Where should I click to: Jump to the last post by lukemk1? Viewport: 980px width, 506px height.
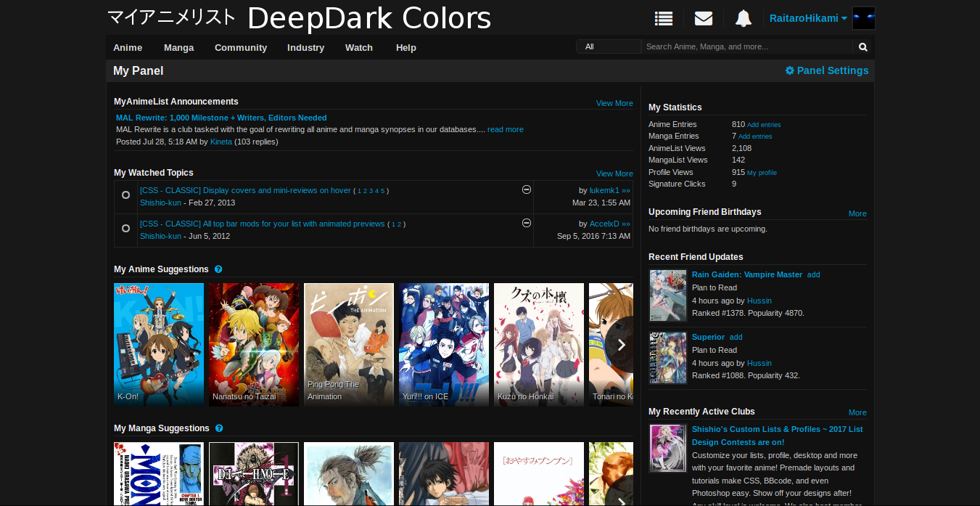626,190
